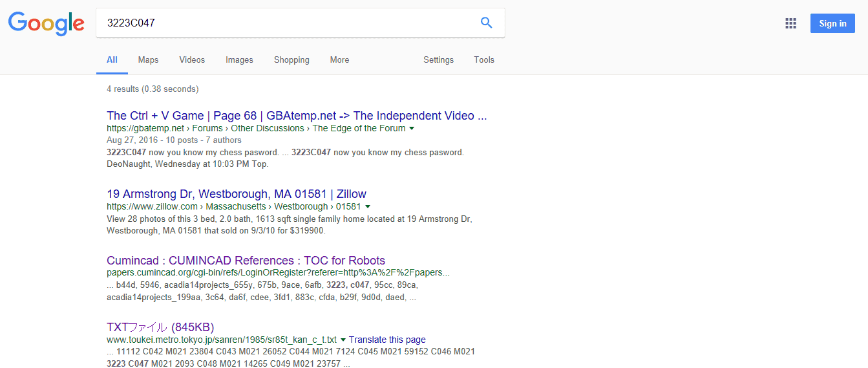Open the search Tools options
This screenshot has width=868, height=368.
[484, 60]
